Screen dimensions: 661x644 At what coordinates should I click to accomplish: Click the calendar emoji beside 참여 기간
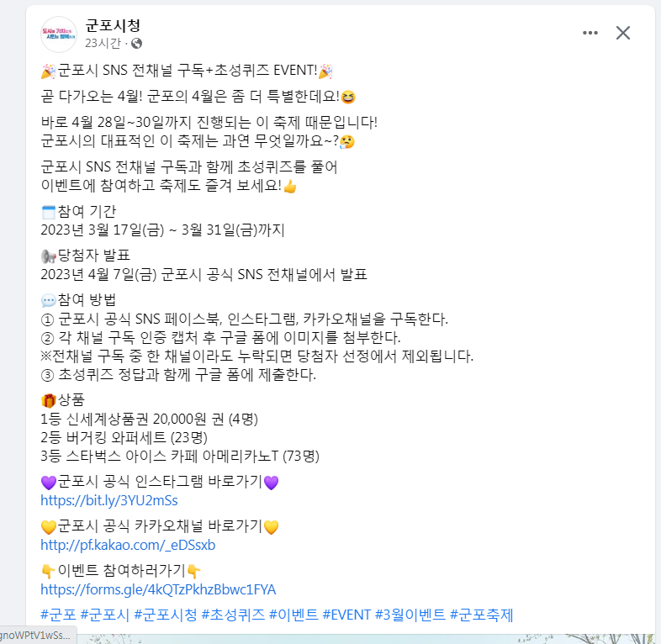(x=49, y=212)
